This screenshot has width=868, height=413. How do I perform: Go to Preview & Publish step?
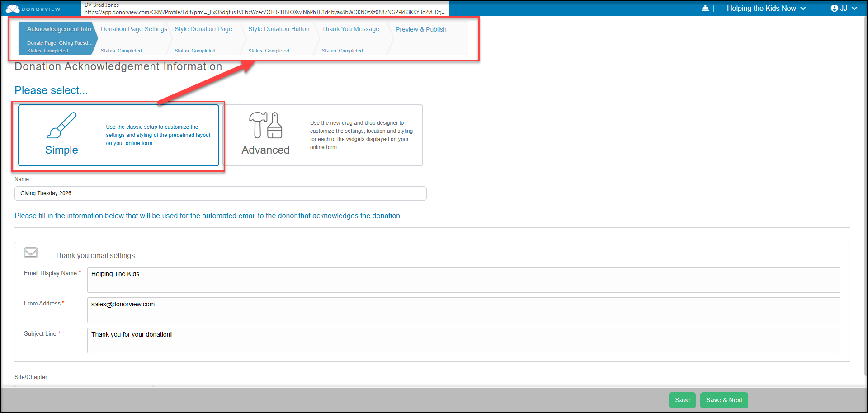point(421,29)
